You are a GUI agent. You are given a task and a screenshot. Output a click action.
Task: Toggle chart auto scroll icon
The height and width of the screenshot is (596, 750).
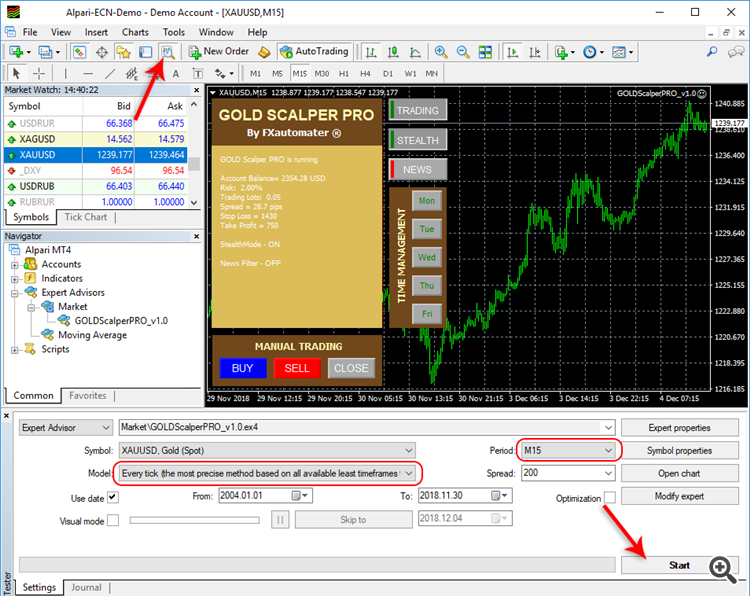[x=513, y=52]
